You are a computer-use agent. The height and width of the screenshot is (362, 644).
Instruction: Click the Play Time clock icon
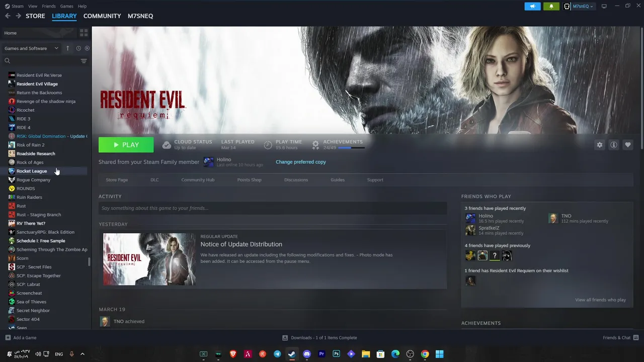click(x=268, y=145)
